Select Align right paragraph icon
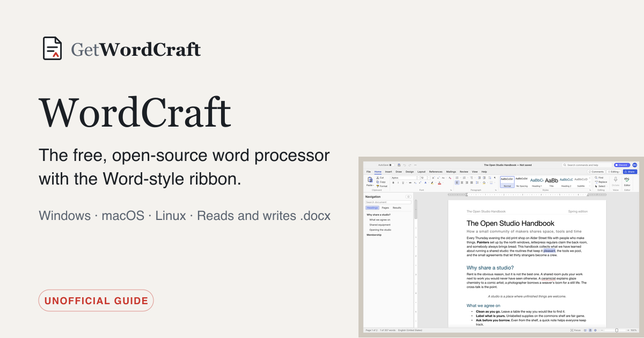 (x=467, y=182)
